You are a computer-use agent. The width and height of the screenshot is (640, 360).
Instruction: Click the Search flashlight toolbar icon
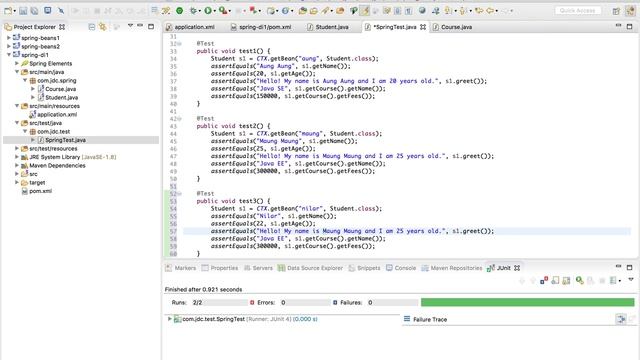325,11
